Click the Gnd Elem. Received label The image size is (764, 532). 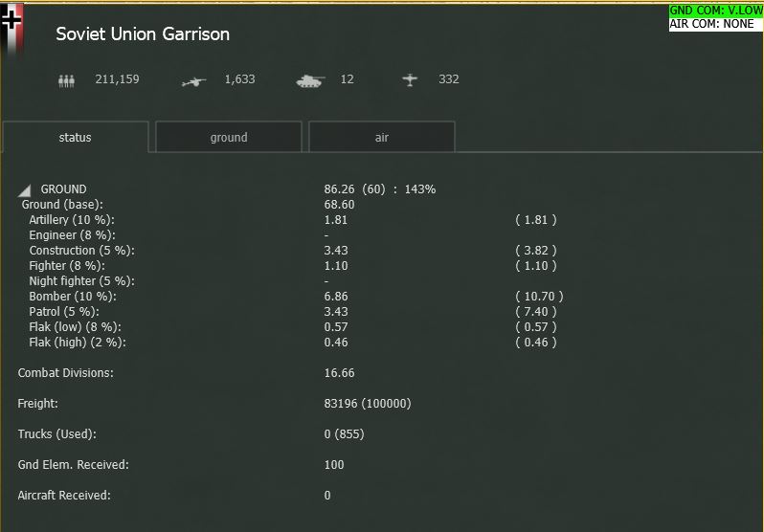(x=73, y=465)
